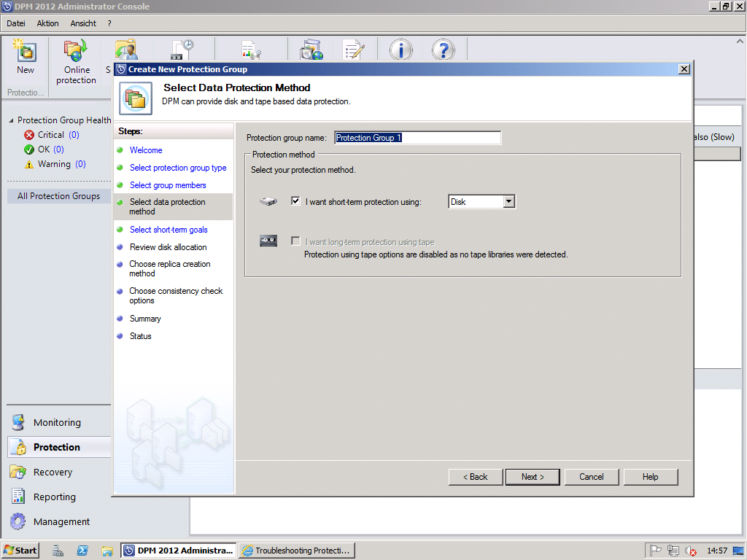Click the Action Center flag tray icon

click(x=656, y=551)
